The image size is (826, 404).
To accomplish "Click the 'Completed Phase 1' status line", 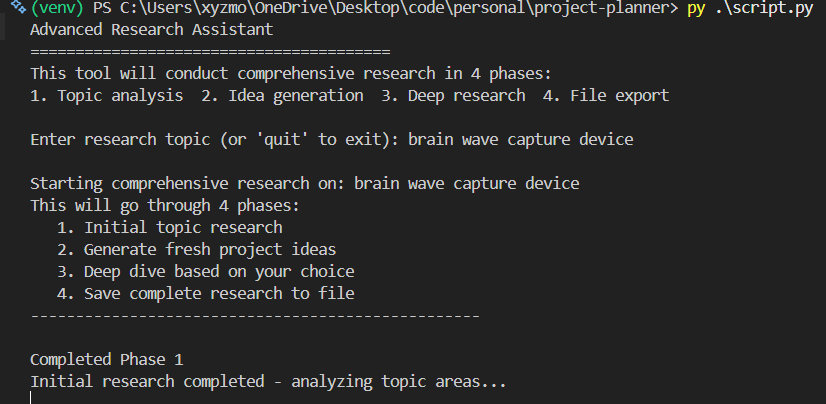I will click(106, 359).
